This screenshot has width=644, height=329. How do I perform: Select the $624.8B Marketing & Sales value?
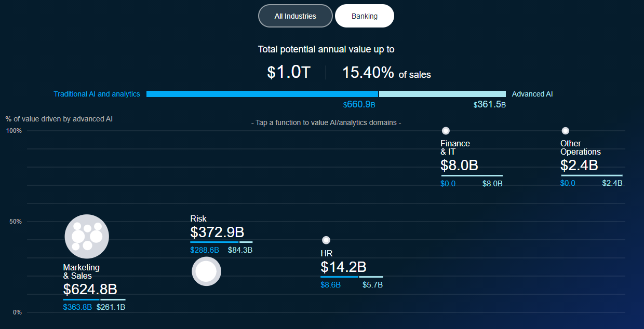click(x=90, y=289)
